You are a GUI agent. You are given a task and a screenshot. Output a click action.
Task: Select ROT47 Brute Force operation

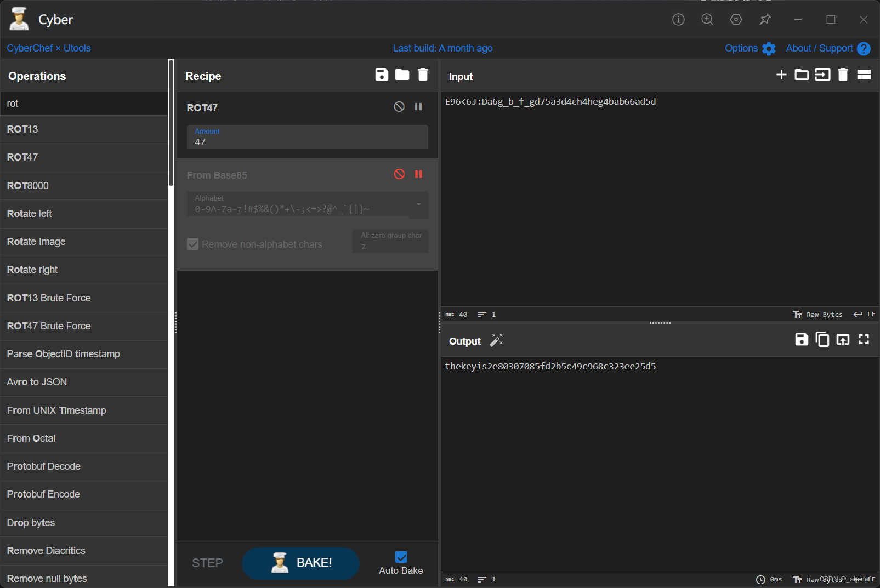83,326
